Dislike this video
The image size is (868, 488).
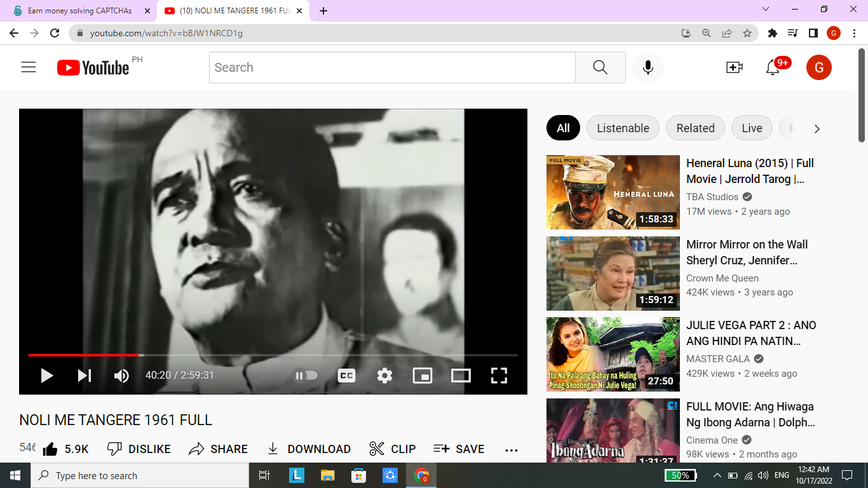(x=139, y=449)
